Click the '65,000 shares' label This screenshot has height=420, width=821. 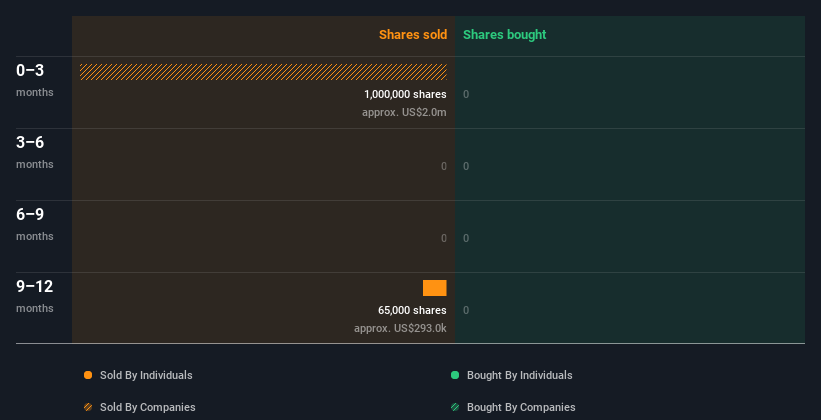pos(412,310)
